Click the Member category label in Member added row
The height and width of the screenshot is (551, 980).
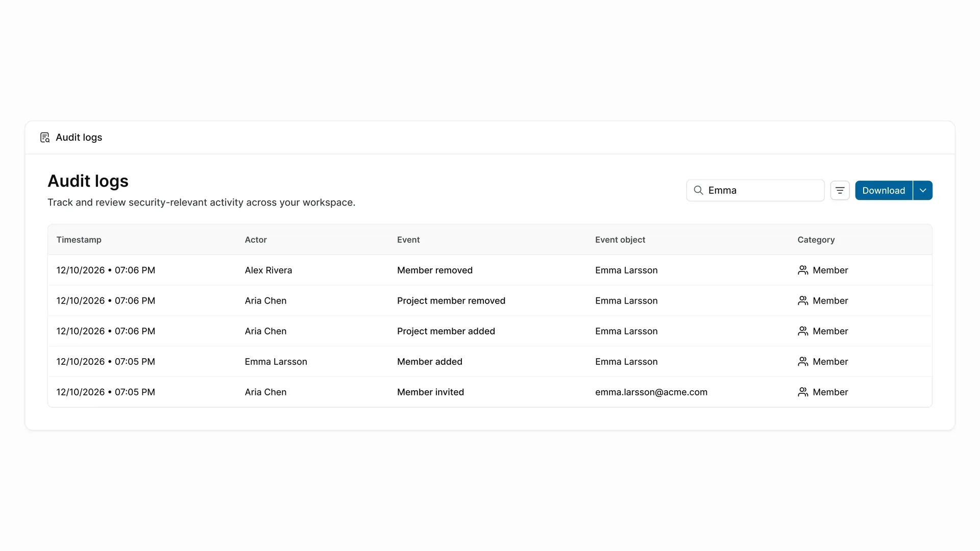(830, 362)
